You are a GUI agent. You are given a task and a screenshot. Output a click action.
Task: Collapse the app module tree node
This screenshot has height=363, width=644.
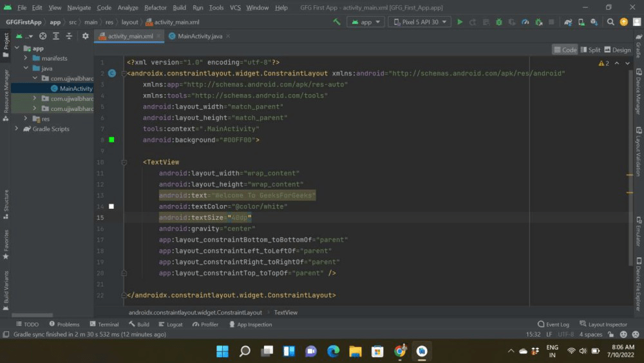pos(17,48)
